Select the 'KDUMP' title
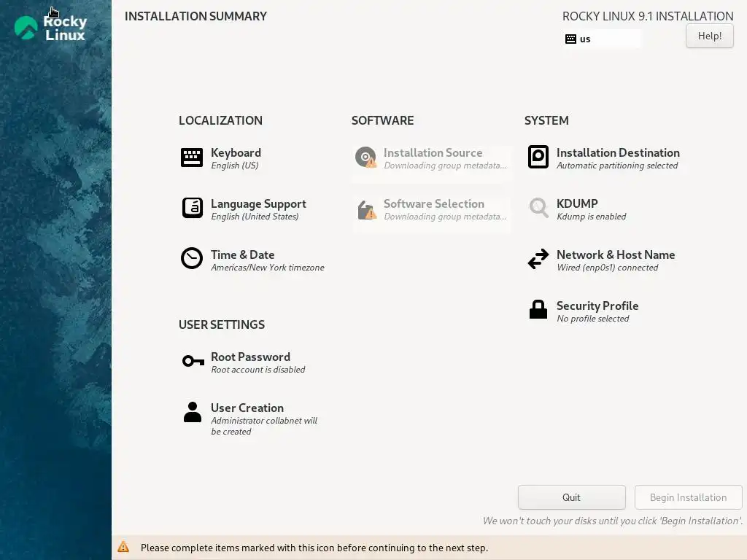The width and height of the screenshot is (747, 560). [577, 203]
